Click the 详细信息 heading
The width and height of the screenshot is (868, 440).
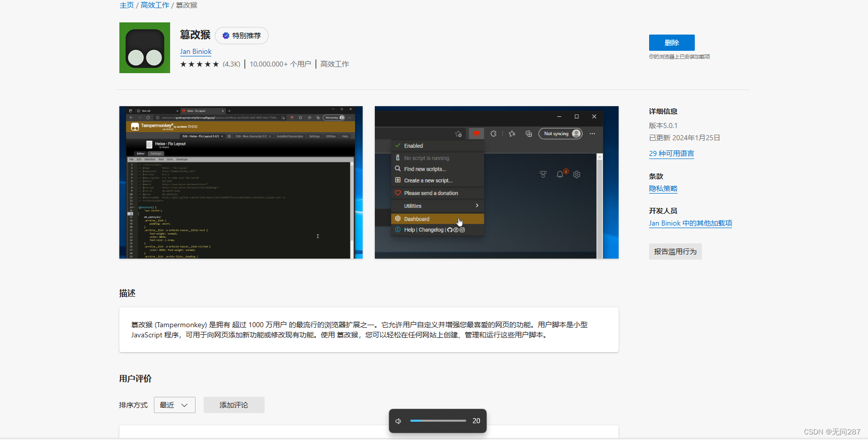pos(663,111)
